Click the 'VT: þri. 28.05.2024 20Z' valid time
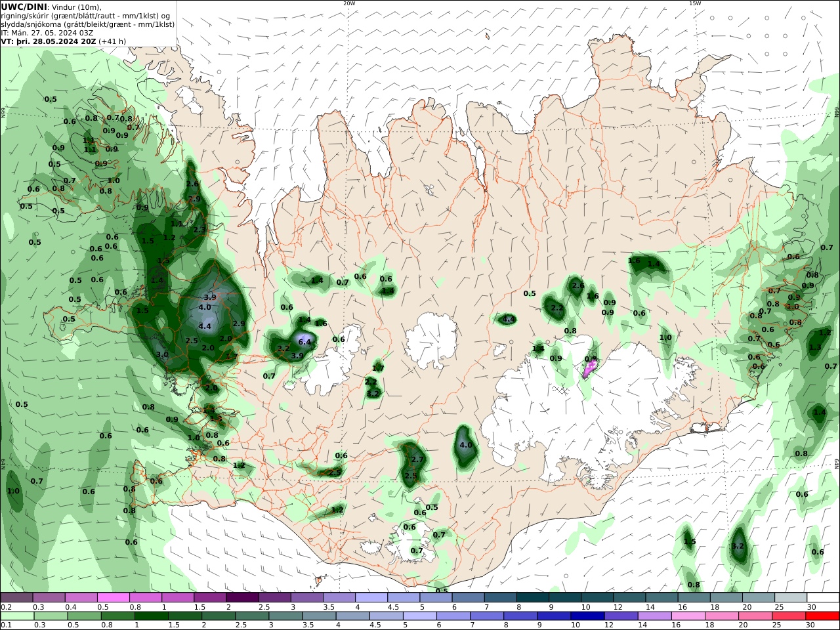The height and width of the screenshot is (630, 840). 49,41
